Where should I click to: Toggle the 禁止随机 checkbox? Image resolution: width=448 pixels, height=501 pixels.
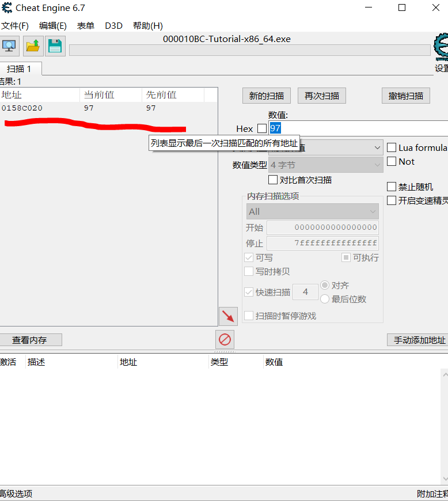point(392,187)
